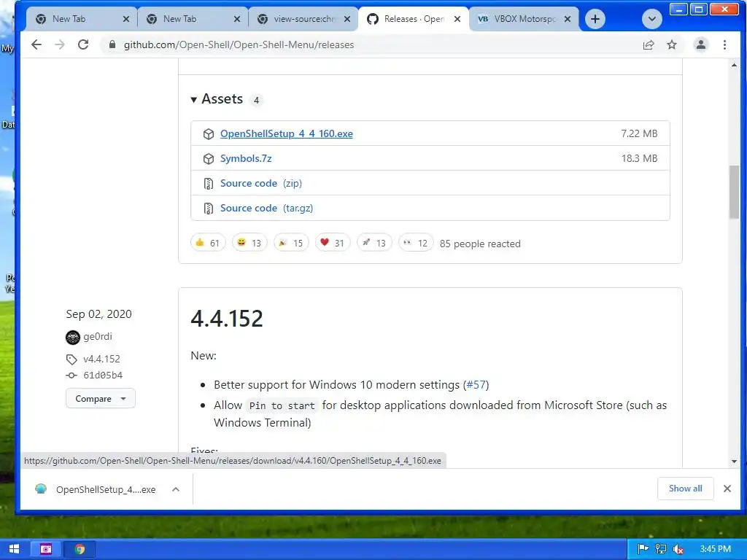Click the Sep 02, 2020 release date
Viewport: 747px width, 560px height.
tap(98, 314)
